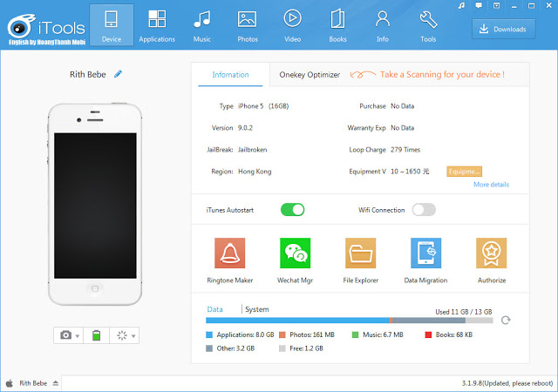Click the version 3.1.9.8 update status text
The image size is (558, 392).
click(x=507, y=383)
